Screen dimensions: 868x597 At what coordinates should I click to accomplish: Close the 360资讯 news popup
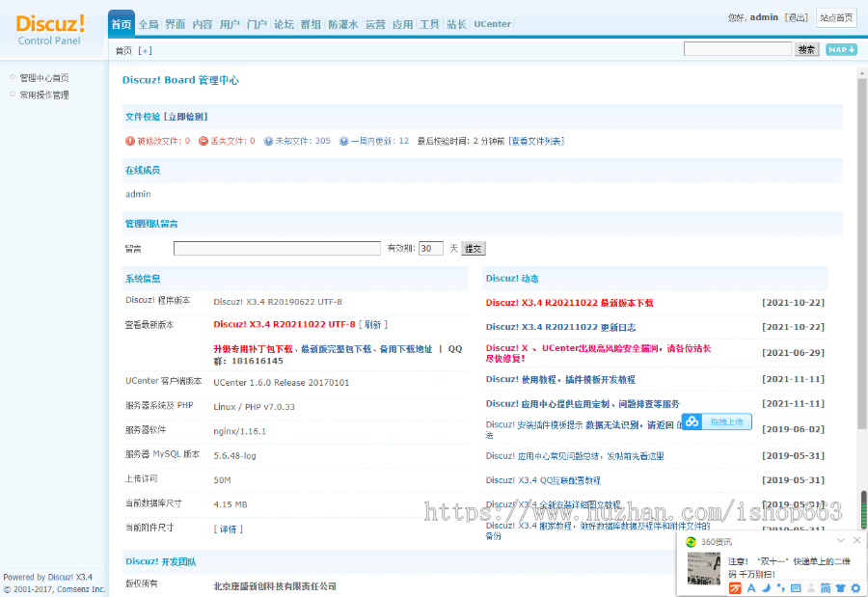click(x=857, y=540)
